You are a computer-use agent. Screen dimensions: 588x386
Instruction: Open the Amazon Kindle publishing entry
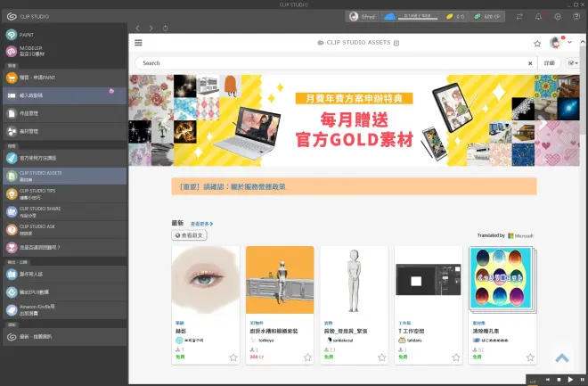point(64,310)
